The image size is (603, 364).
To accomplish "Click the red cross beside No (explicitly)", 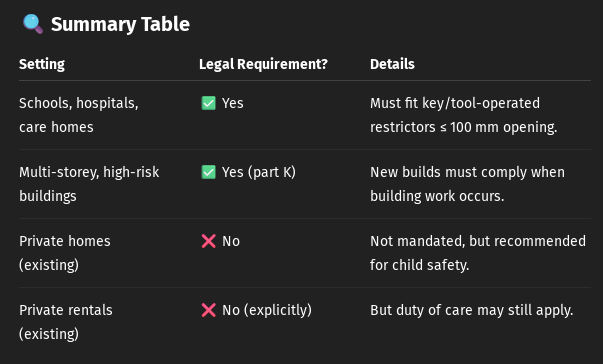I will (x=208, y=310).
